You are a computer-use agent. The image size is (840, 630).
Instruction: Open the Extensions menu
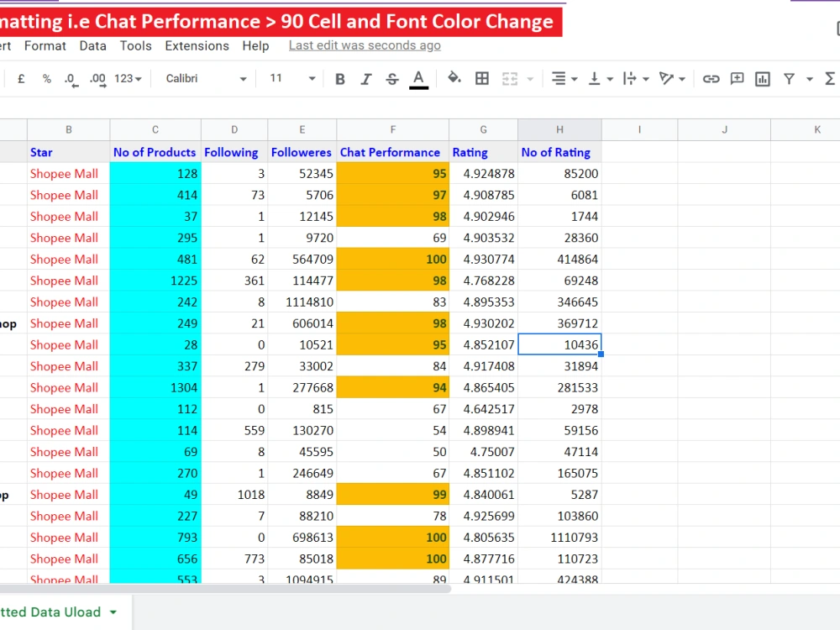pyautogui.click(x=197, y=46)
